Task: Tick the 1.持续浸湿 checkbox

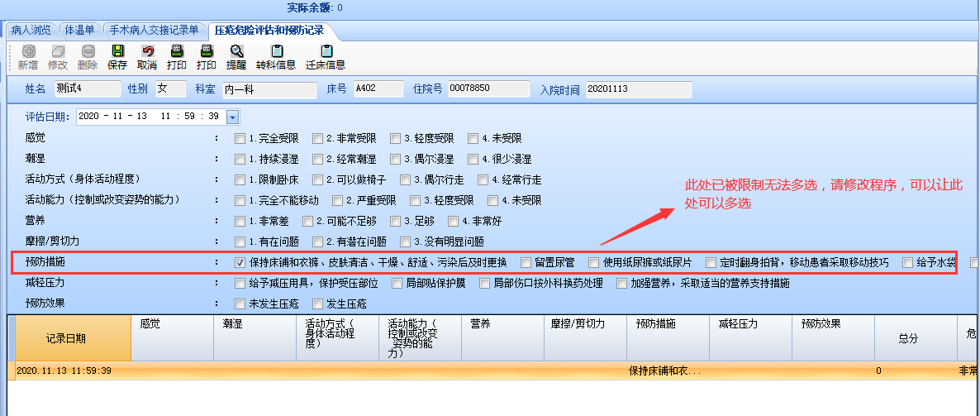Action: coord(240,159)
